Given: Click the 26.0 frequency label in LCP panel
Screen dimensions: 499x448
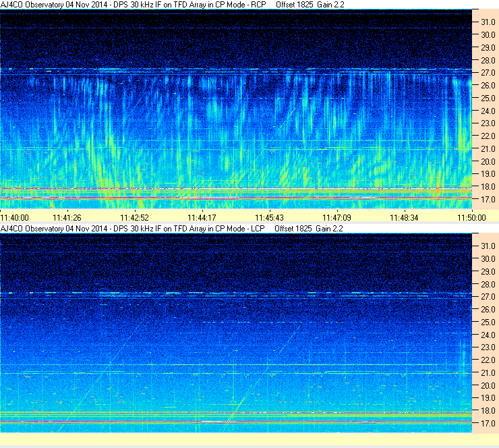Looking at the screenshot, I should (x=488, y=310).
